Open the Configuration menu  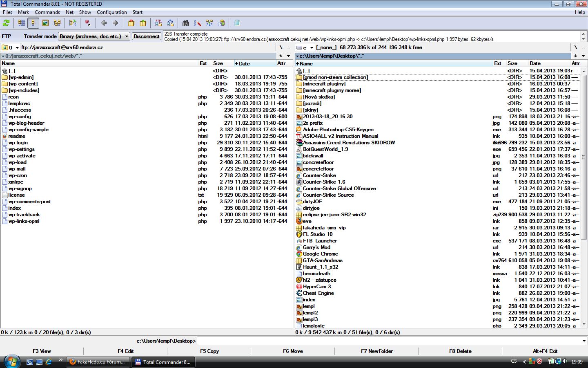pyautogui.click(x=111, y=12)
